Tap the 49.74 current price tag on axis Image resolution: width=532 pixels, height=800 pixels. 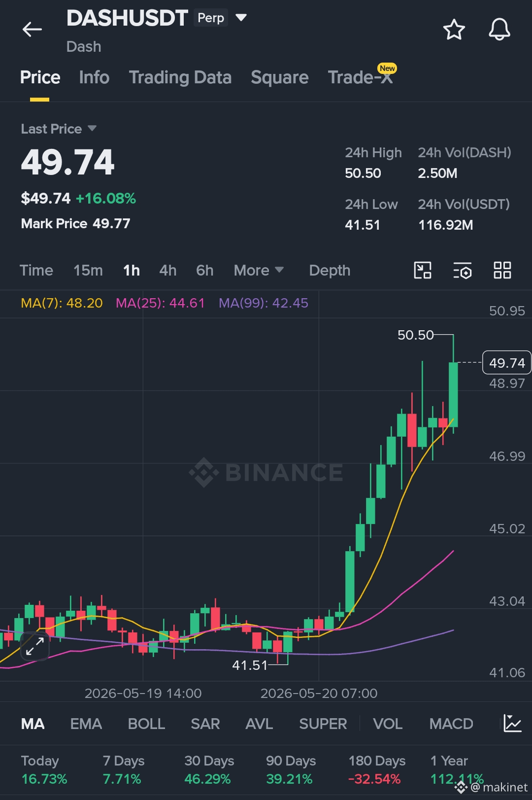click(x=507, y=363)
